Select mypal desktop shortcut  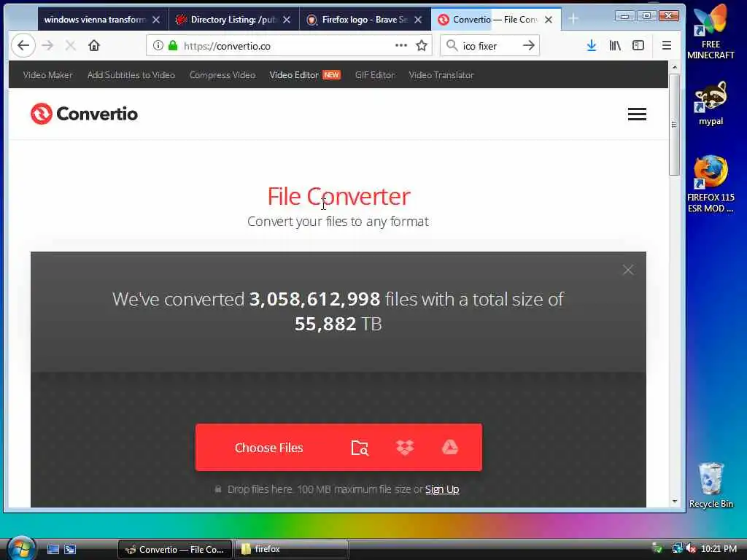tap(711, 104)
